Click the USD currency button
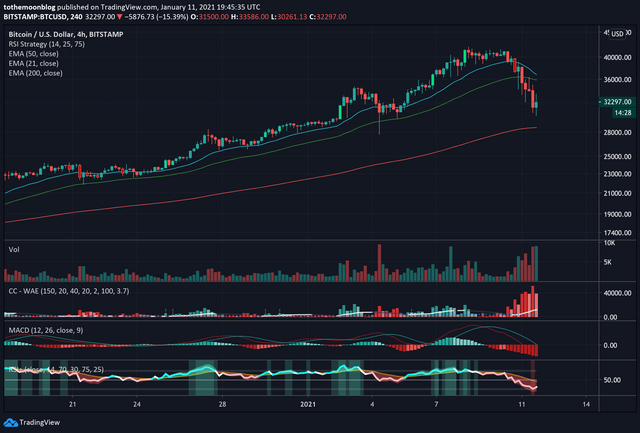Image resolution: width=640 pixels, height=433 pixels. [x=617, y=34]
